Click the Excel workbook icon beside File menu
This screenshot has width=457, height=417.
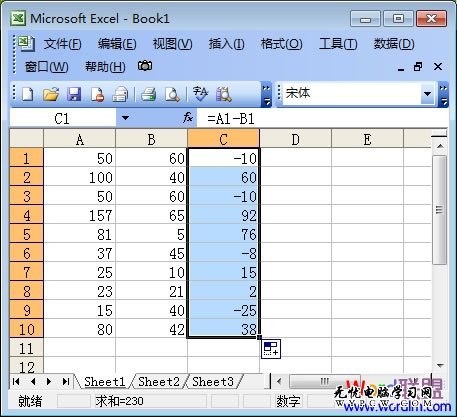[x=26, y=44]
